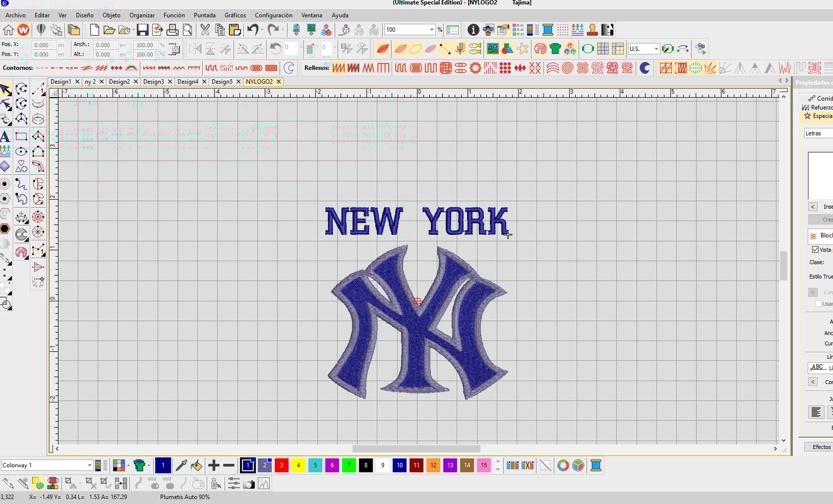Expand the Undo history arrow
This screenshot has height=504, width=833.
[262, 29]
